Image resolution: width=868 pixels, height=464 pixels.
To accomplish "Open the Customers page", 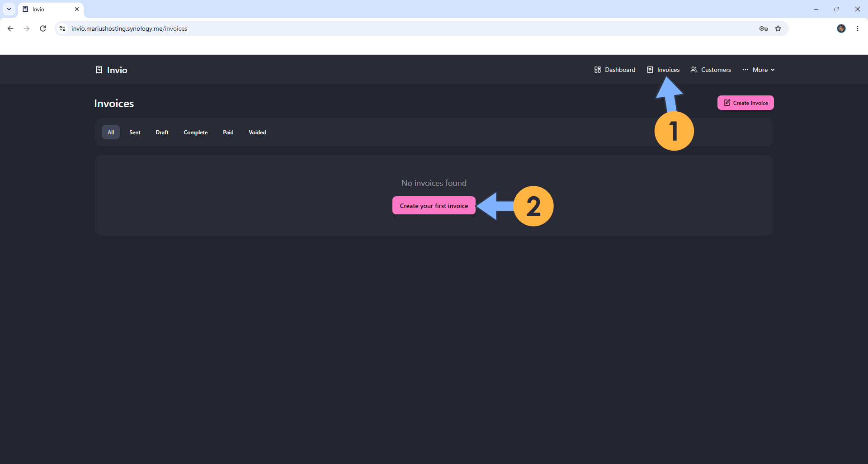I will (x=711, y=70).
